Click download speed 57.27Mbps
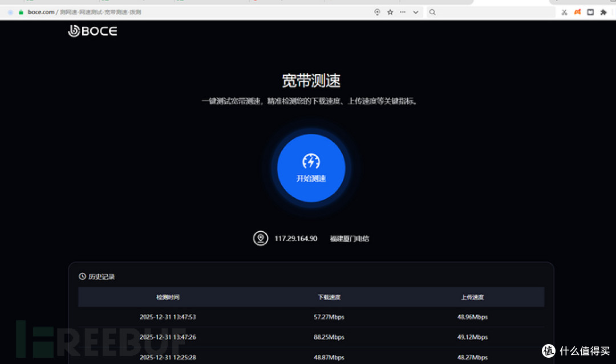The width and height of the screenshot is (616, 364). click(329, 317)
